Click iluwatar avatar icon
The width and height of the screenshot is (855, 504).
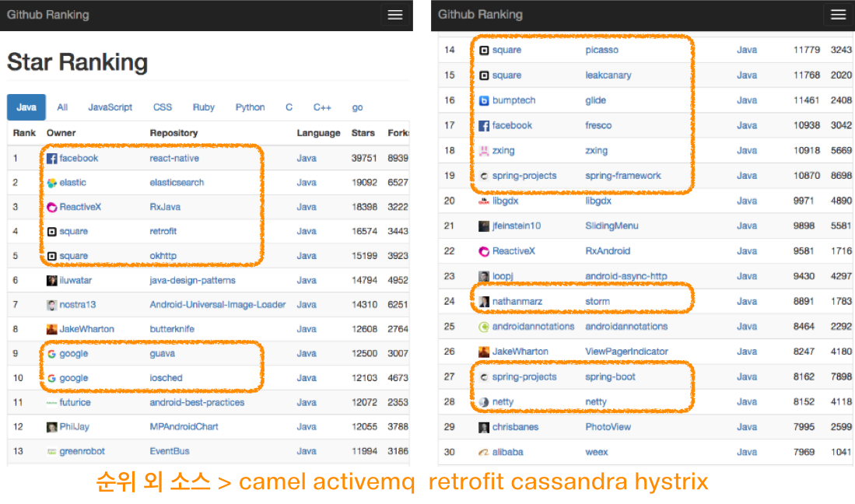(52, 281)
